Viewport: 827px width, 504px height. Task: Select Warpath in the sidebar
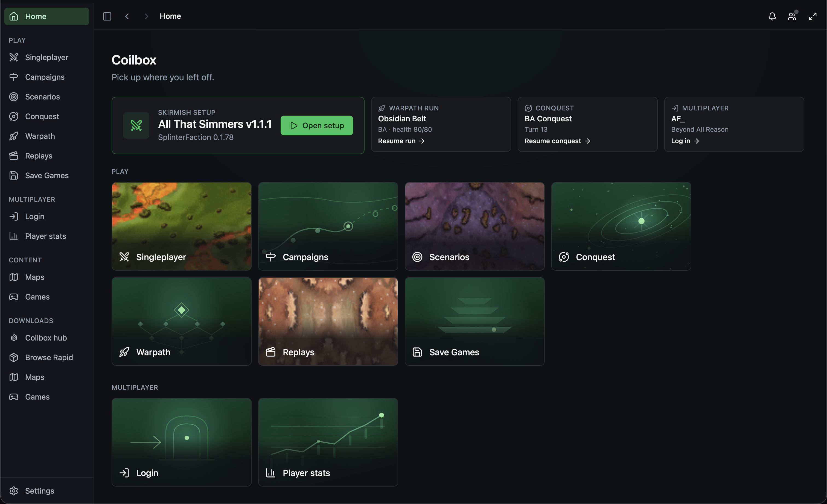[47, 136]
